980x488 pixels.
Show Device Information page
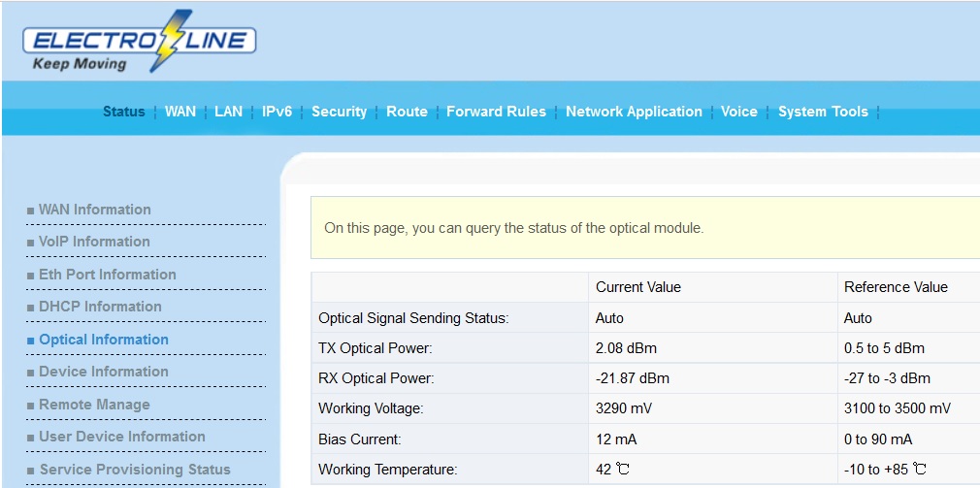(x=103, y=372)
